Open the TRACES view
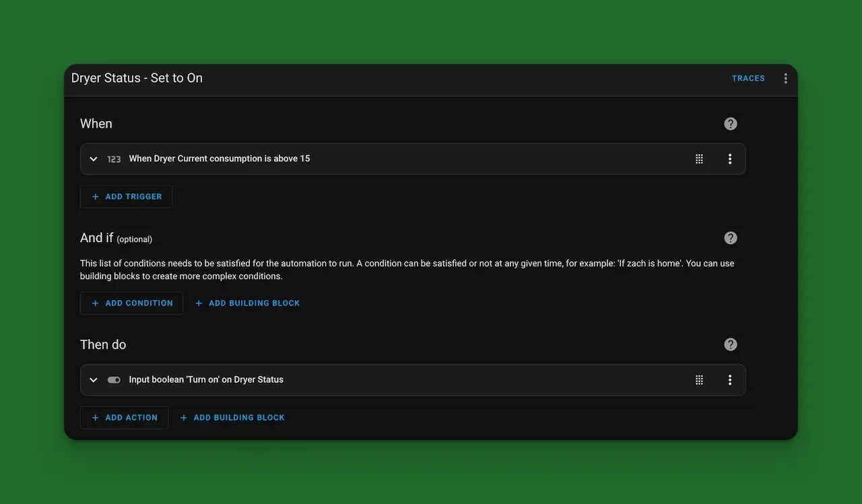The image size is (862, 504). 748,77
